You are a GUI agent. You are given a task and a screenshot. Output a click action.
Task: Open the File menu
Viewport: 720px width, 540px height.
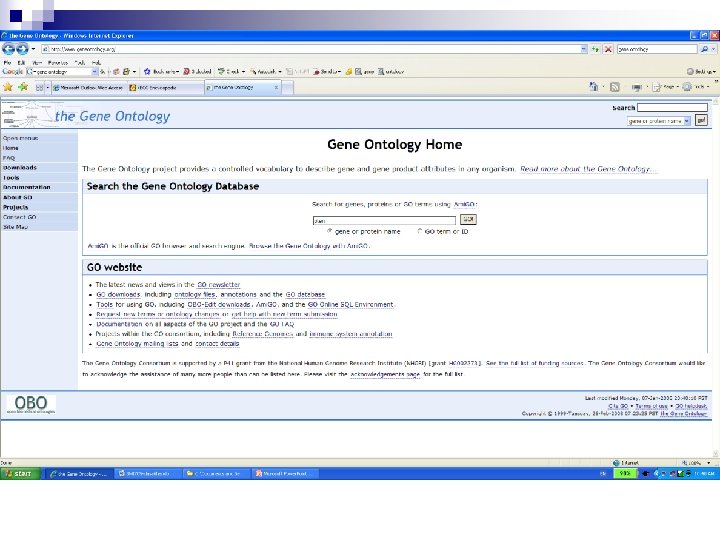[7, 62]
